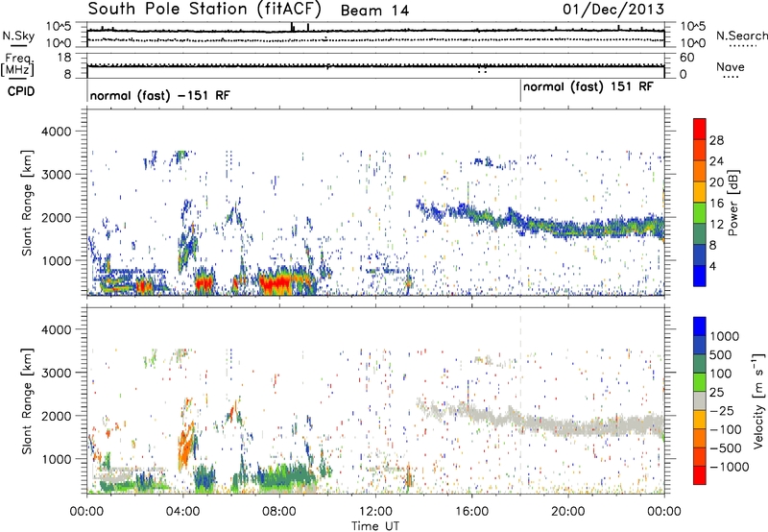This screenshot has height=532, width=768.
Task: Click the 'Freq. [MHz]' axis label
Action: (x=18, y=65)
